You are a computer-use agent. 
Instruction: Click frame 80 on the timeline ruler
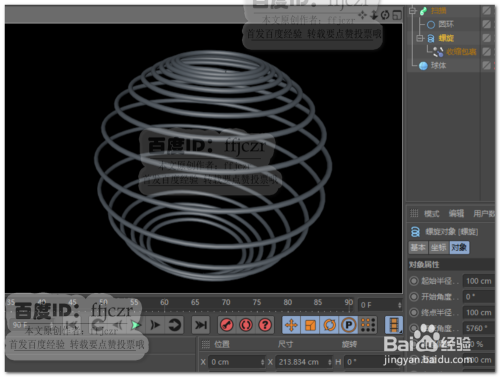[x=288, y=302]
